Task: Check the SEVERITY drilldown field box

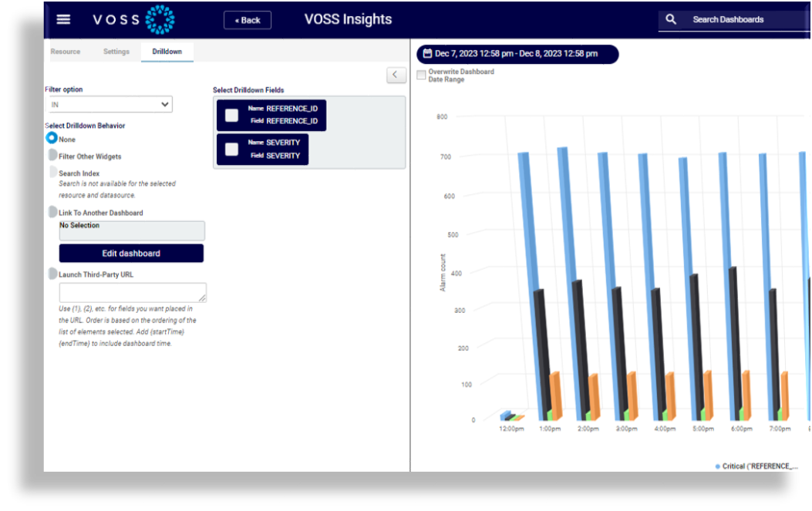Action: pyautogui.click(x=231, y=150)
